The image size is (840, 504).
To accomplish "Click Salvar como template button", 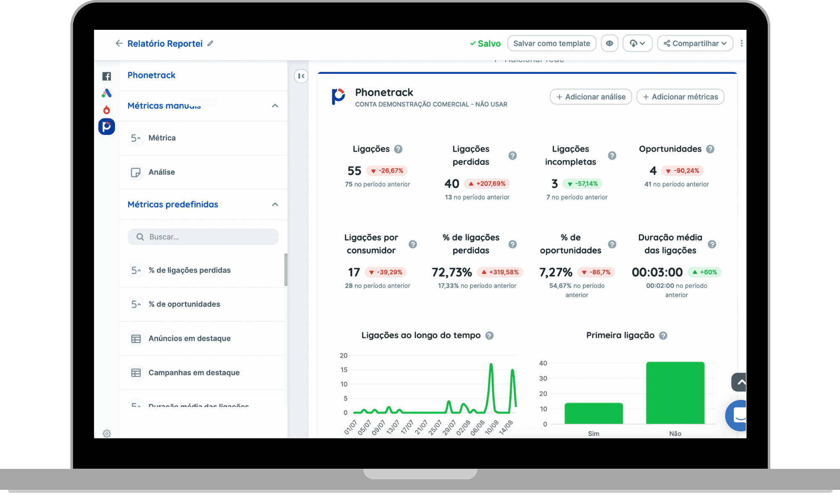I will (x=551, y=43).
